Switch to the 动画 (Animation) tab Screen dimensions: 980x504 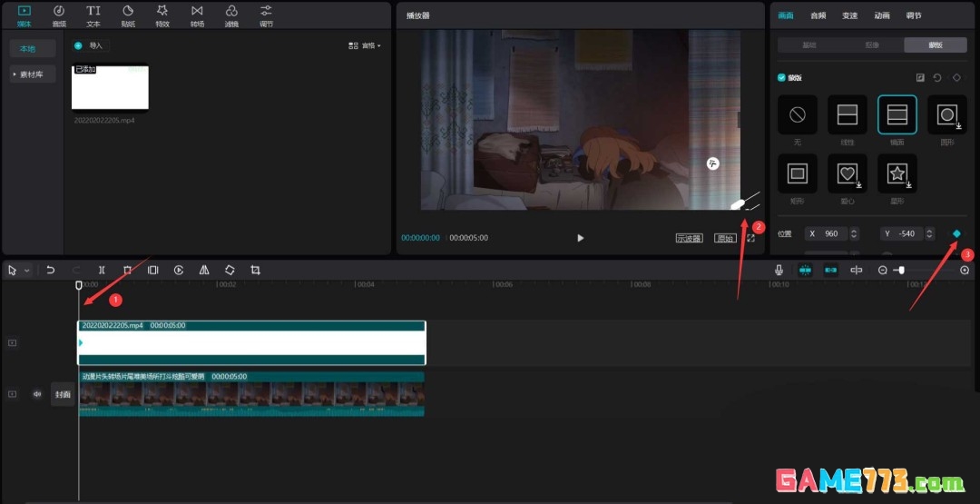click(882, 15)
